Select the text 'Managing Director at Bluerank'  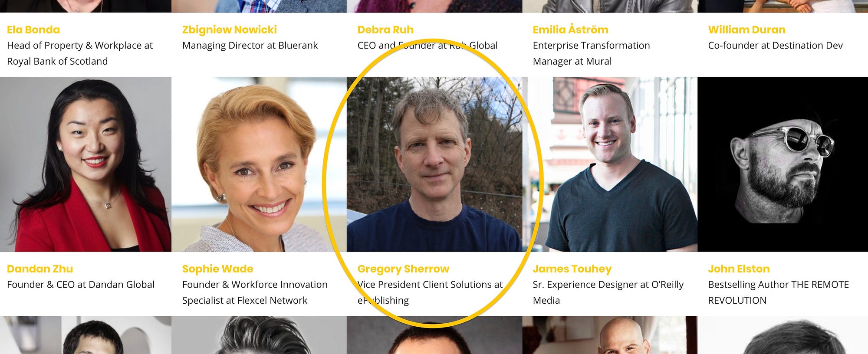coord(250,46)
